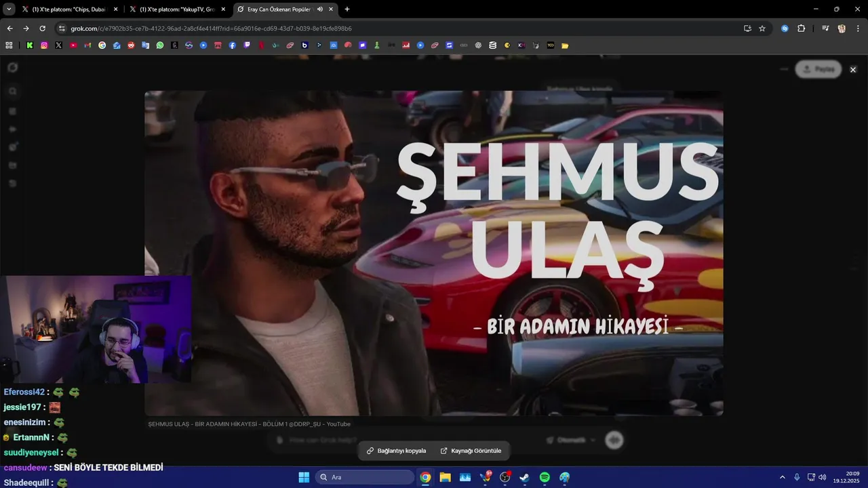
Task: Close the Eray Can Özkenar tab
Action: tap(331, 9)
